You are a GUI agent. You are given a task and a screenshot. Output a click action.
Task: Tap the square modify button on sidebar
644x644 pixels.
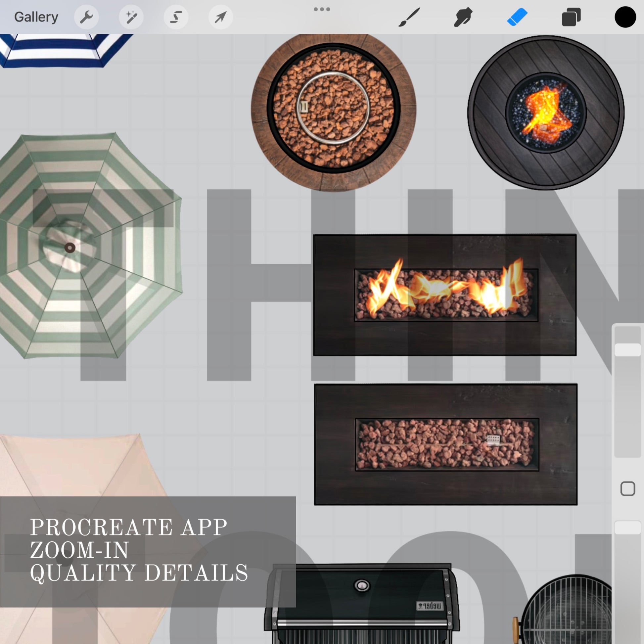(x=628, y=489)
